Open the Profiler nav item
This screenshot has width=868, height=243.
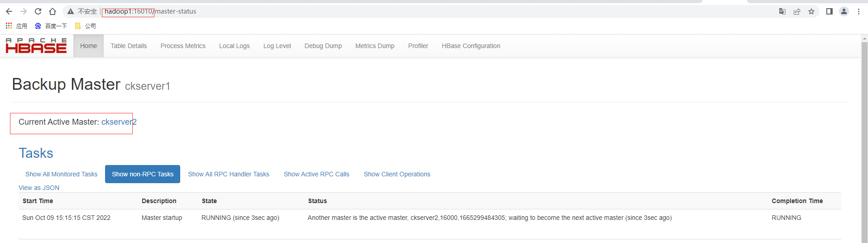(418, 46)
